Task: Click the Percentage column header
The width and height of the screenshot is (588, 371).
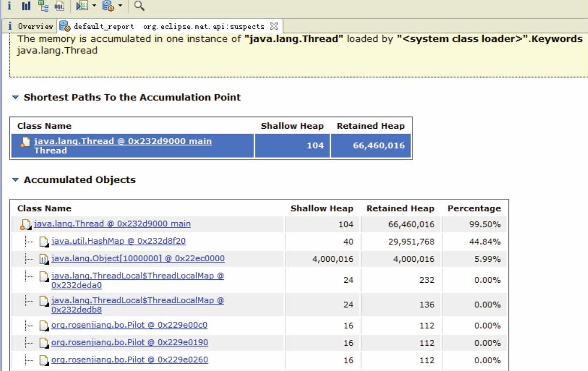Action: (474, 208)
